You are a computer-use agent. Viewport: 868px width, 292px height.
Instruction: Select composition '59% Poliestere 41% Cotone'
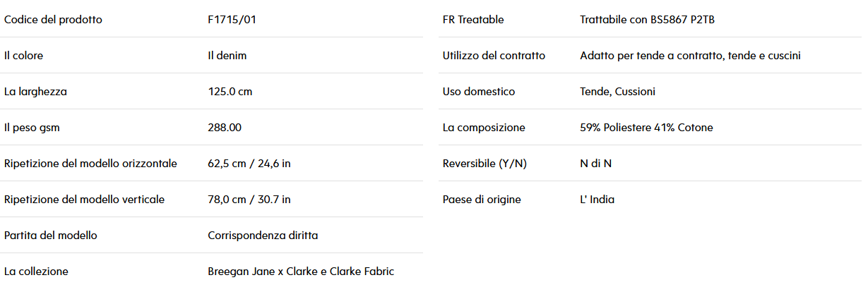tap(646, 128)
